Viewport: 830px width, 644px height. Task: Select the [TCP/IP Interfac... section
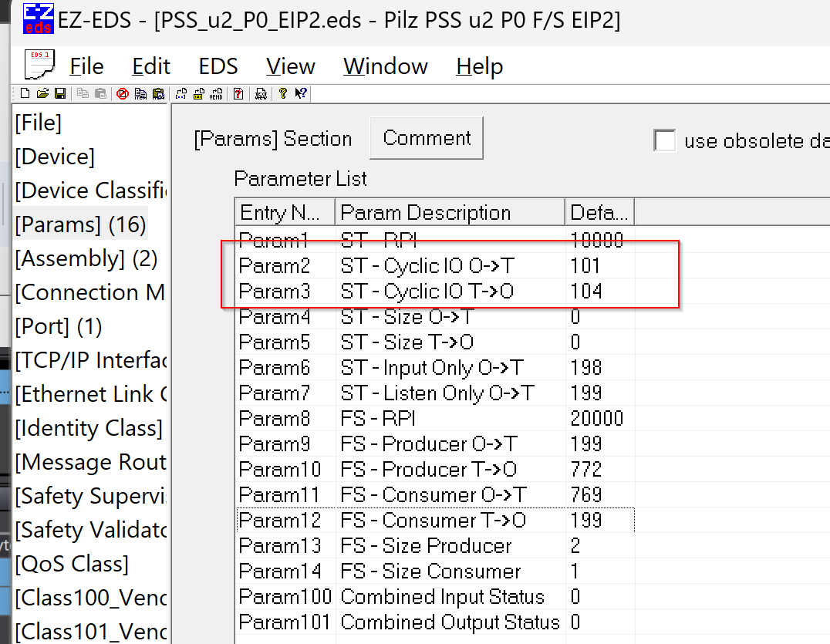click(x=90, y=360)
